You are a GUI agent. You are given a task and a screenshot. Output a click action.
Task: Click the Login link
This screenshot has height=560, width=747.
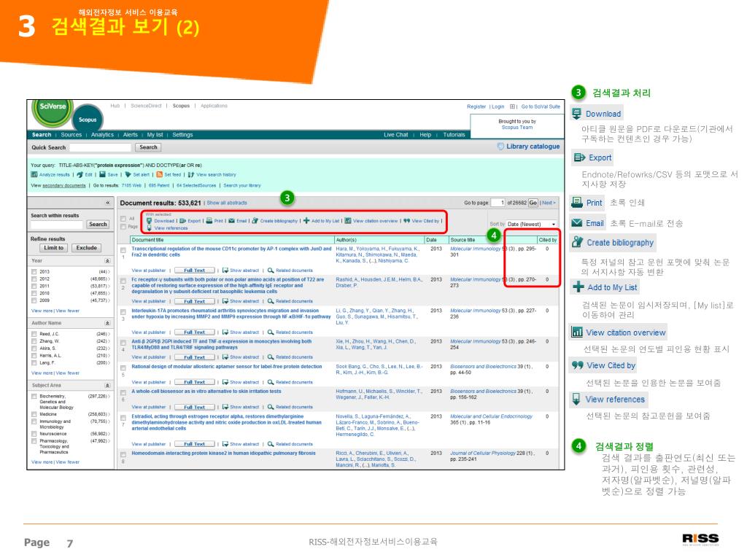[498, 106]
